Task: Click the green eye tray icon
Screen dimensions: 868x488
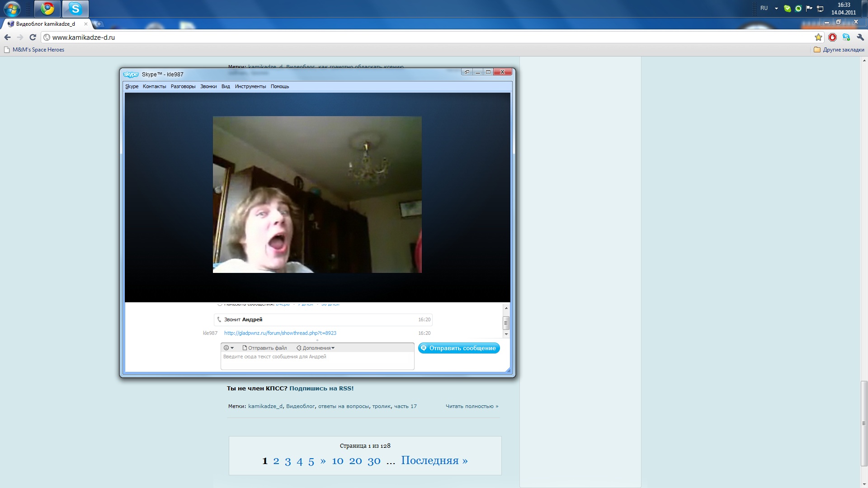Action: tap(798, 9)
